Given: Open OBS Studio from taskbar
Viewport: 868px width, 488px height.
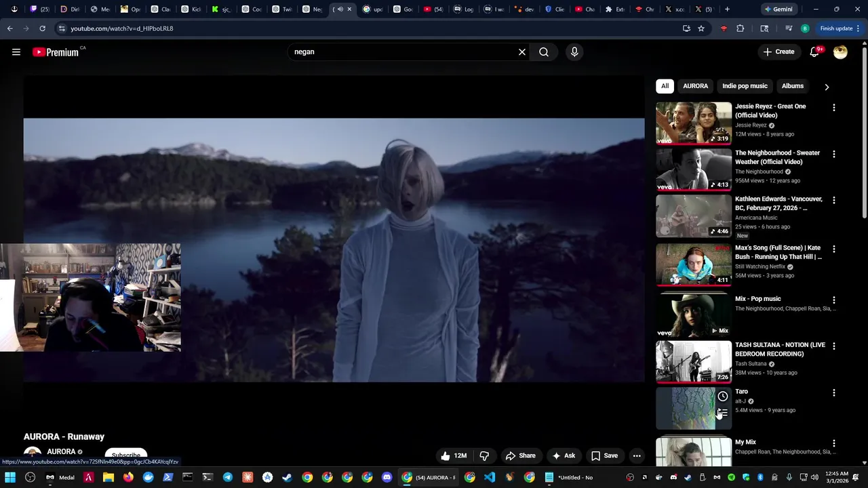Looking at the screenshot, I should pos(30,477).
